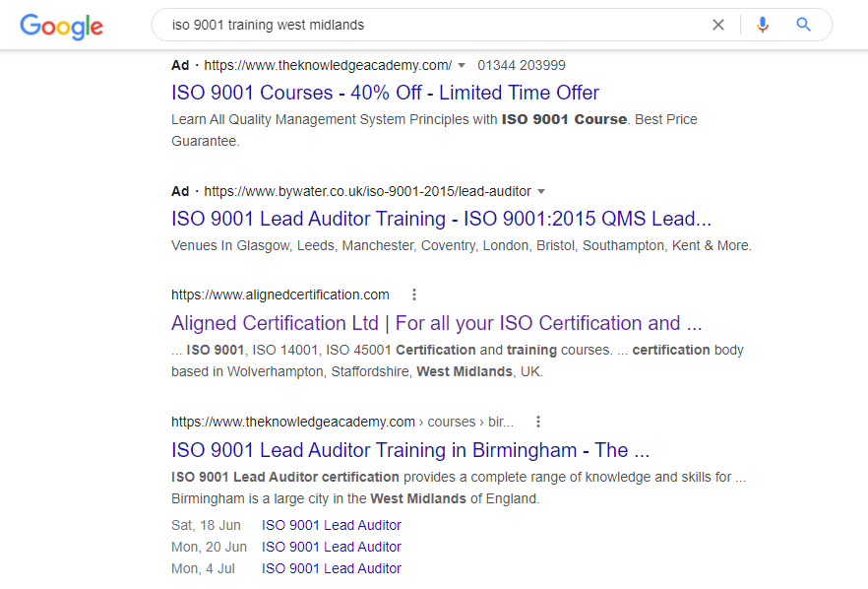Start voice search with microphone icon
This screenshot has width=868, height=589.
[x=762, y=25]
